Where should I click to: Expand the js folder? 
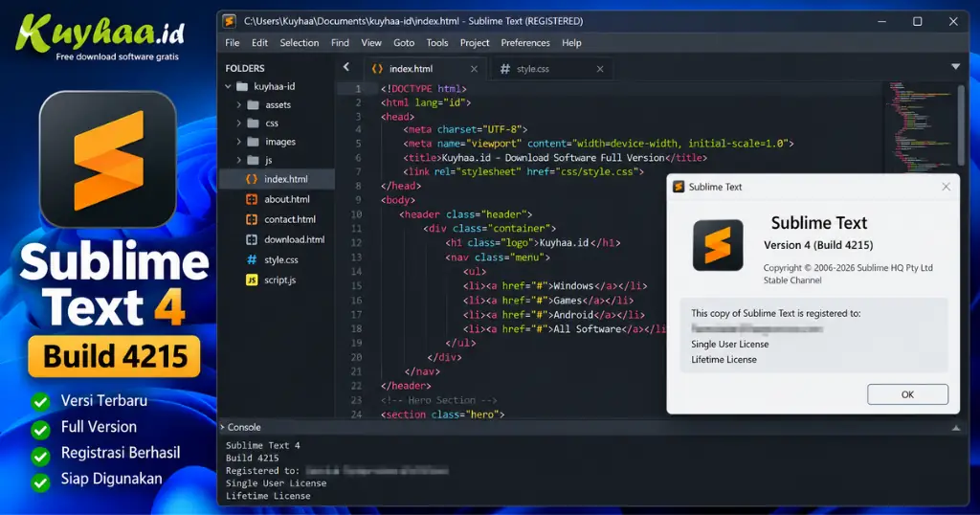[x=238, y=160]
